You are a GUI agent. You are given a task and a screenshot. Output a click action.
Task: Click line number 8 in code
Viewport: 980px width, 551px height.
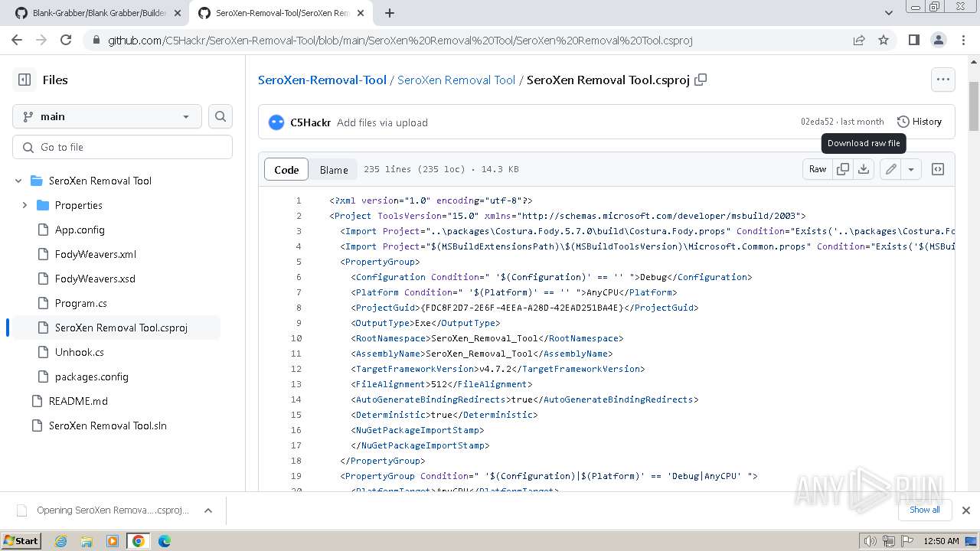(299, 308)
